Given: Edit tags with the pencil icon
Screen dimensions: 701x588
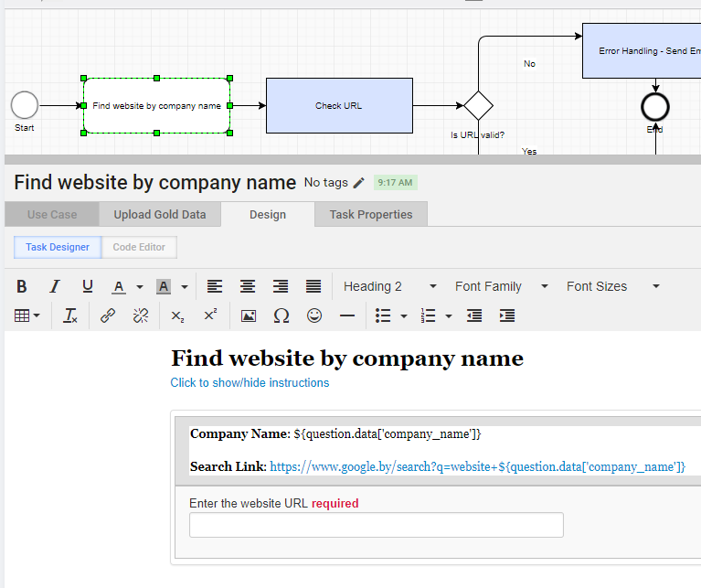Looking at the screenshot, I should click(x=358, y=183).
